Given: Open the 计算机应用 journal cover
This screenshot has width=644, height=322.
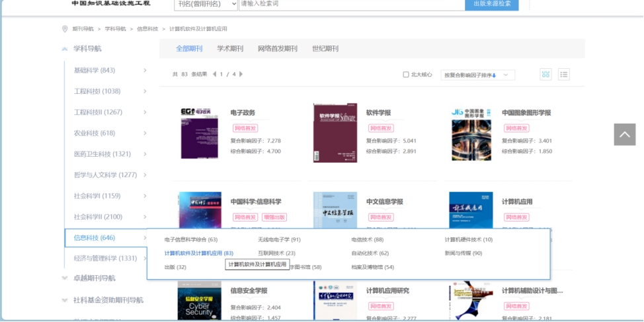Looking at the screenshot, I should pyautogui.click(x=471, y=210).
